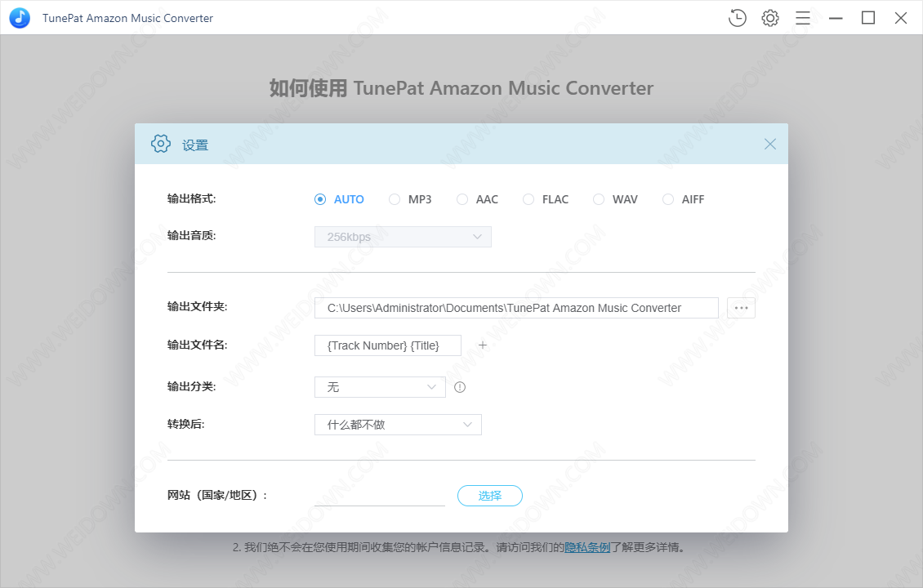Open the 转换后 dropdown showing 什么都不做
This screenshot has height=588, width=923.
click(x=398, y=425)
